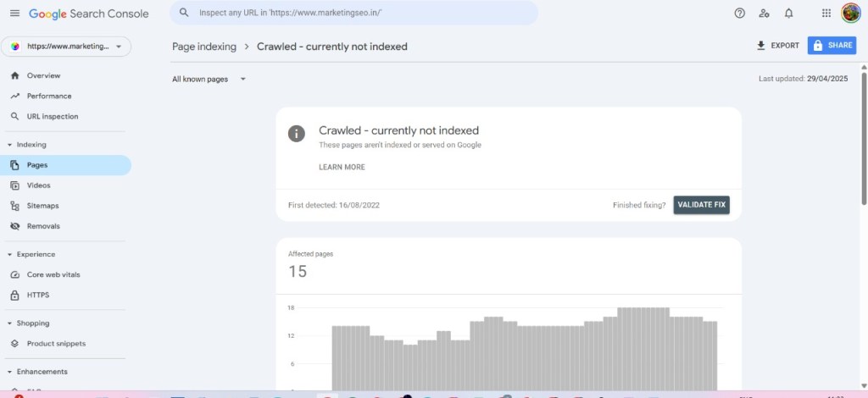Click the Export download icon

point(761,46)
